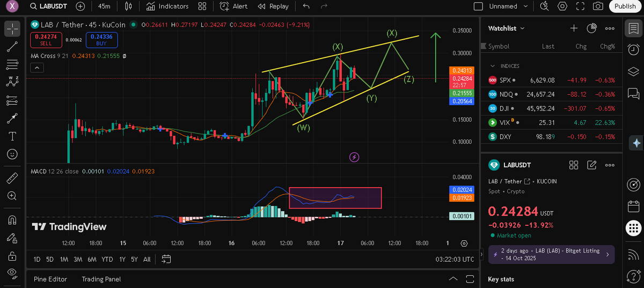Switch chart range to YTD
Viewport: 644px width, 288px height.
107,260
